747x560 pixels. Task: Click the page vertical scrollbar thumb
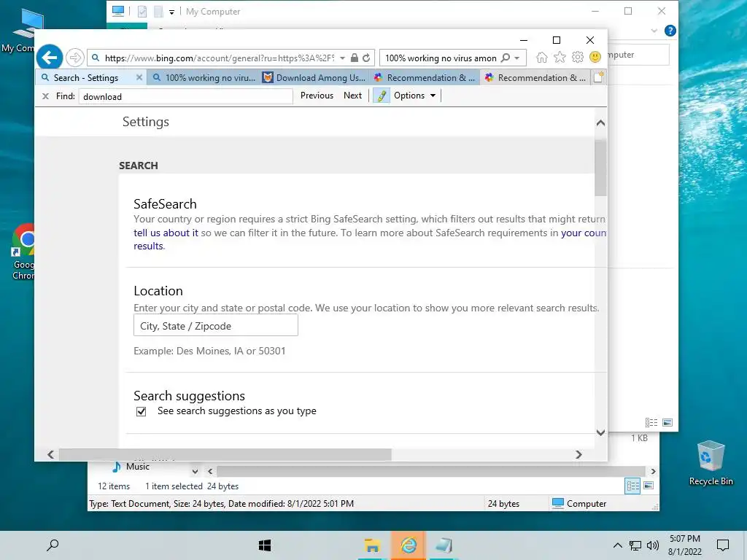[600, 167]
